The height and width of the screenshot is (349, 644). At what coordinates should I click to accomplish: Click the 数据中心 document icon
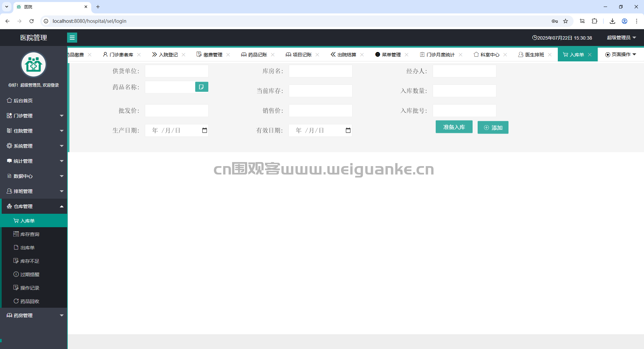[9, 176]
